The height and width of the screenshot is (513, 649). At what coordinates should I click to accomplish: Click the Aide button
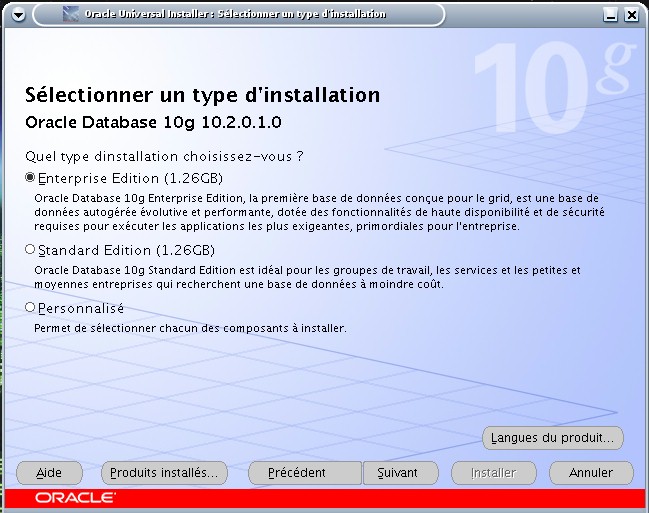[x=49, y=472]
